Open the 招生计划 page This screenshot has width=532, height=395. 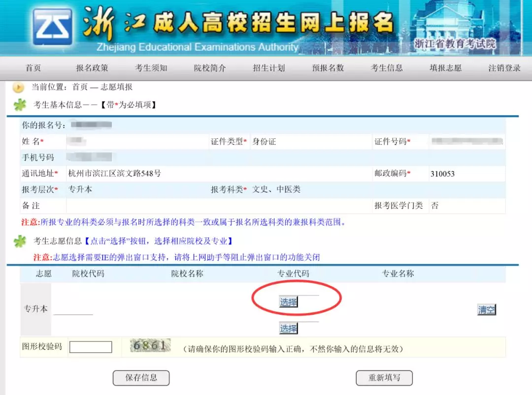tap(268, 68)
